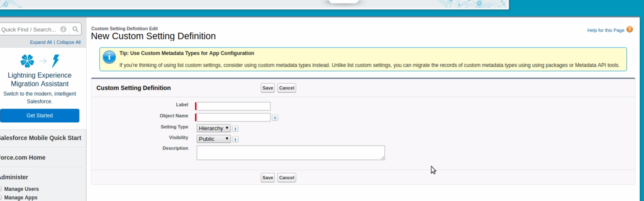The image size is (644, 201).
Task: Click the Lightning bolt icon in Migration Assistant
Action: click(x=56, y=61)
